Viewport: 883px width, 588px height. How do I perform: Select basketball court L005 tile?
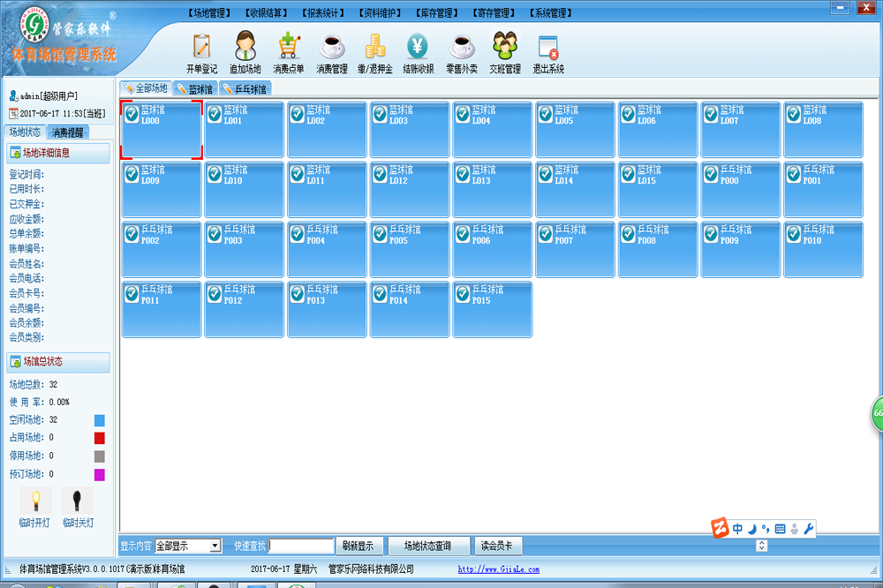point(575,130)
